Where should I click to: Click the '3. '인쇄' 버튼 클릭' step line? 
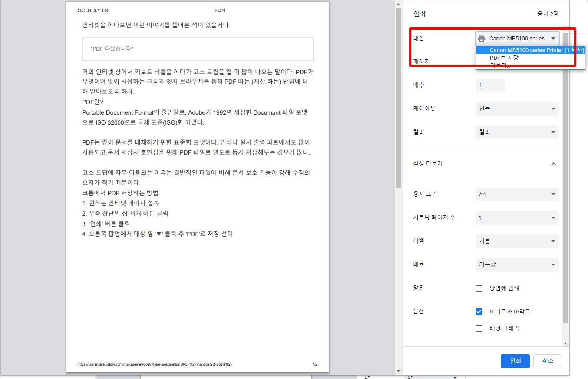106,224
